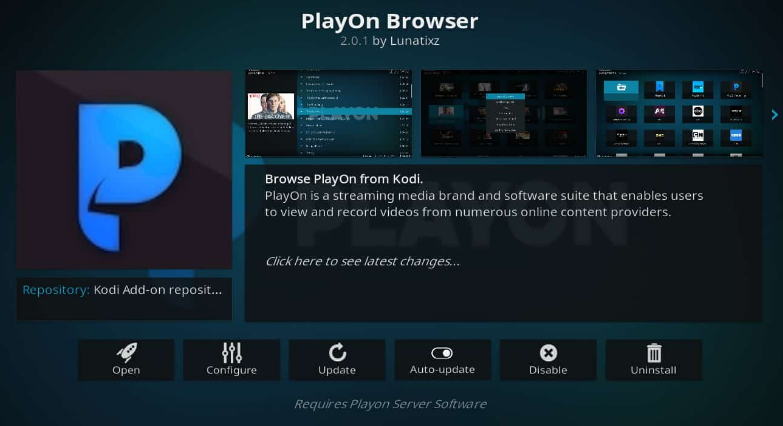Select the Repository info box
The height and width of the screenshot is (426, 783).
[x=124, y=299]
